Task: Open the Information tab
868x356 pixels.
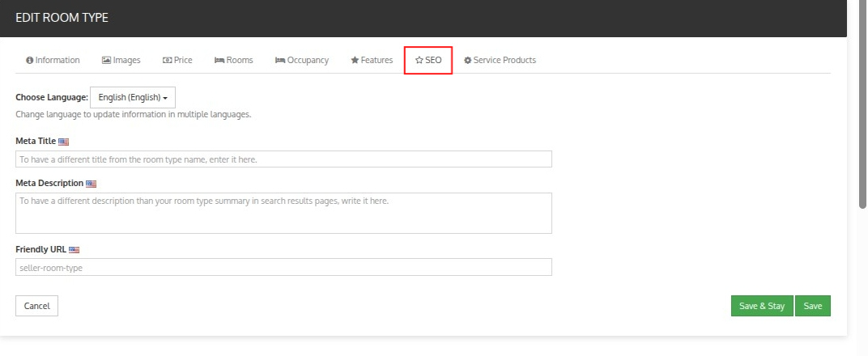Action: pyautogui.click(x=53, y=60)
